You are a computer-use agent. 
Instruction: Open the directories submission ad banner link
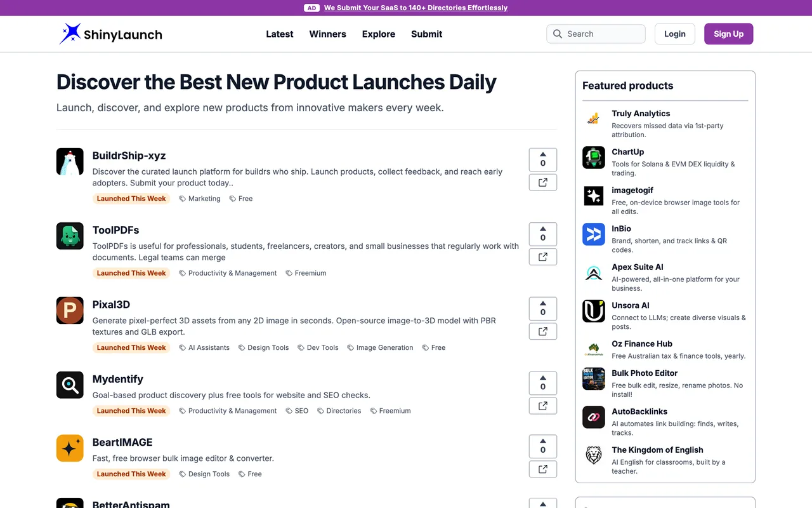coord(416,8)
